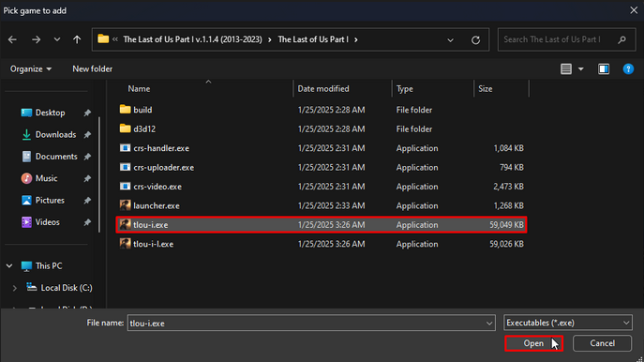Click 'The Last of Us Part I' breadcrumb

313,39
